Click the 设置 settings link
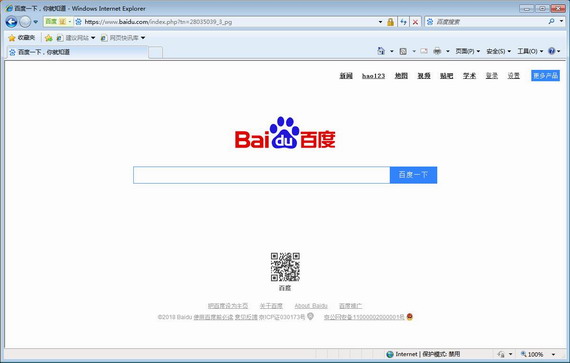The image size is (570, 363). click(514, 76)
